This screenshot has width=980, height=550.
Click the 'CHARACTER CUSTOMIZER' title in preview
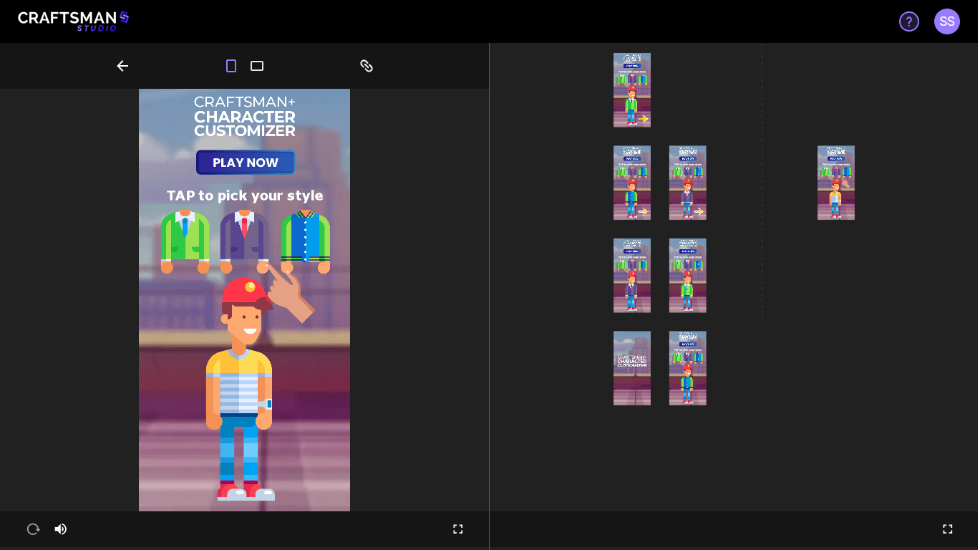point(245,123)
